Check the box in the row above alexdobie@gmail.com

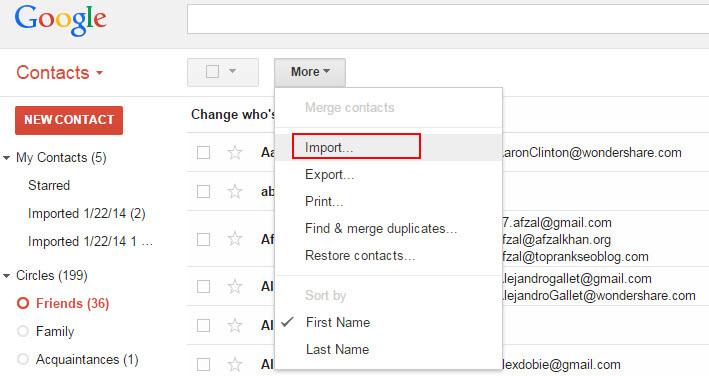(203, 325)
